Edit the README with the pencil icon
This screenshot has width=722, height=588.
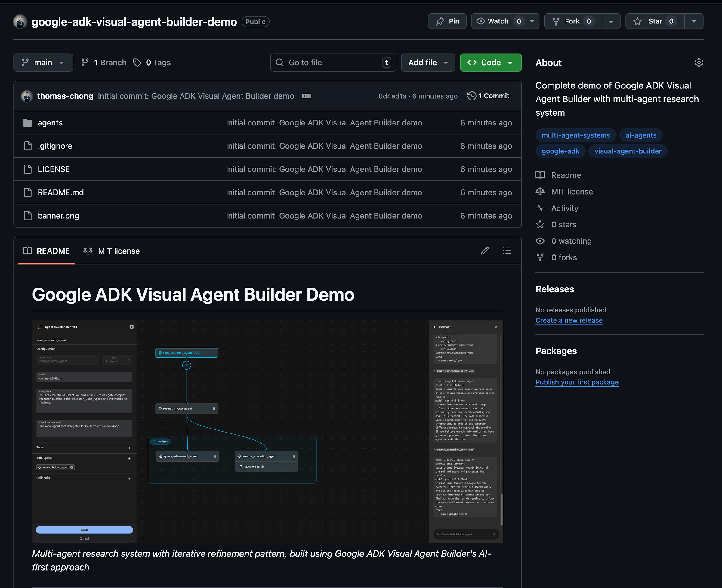click(x=485, y=251)
